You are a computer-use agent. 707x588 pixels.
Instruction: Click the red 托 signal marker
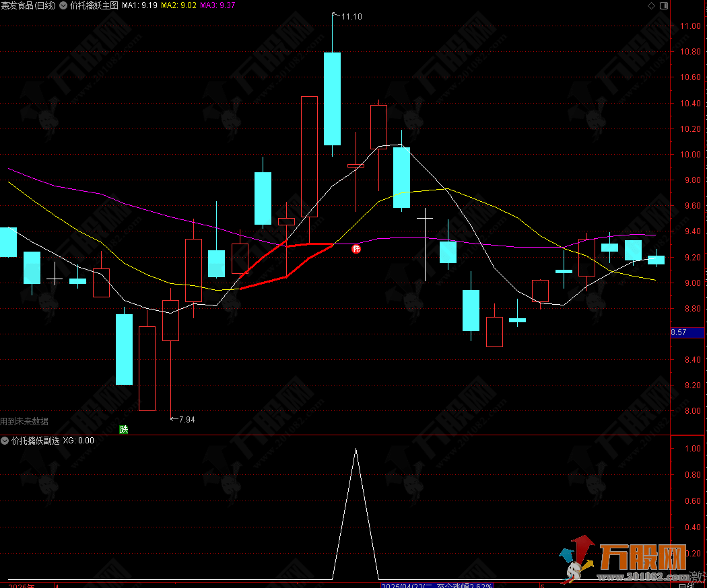356,249
